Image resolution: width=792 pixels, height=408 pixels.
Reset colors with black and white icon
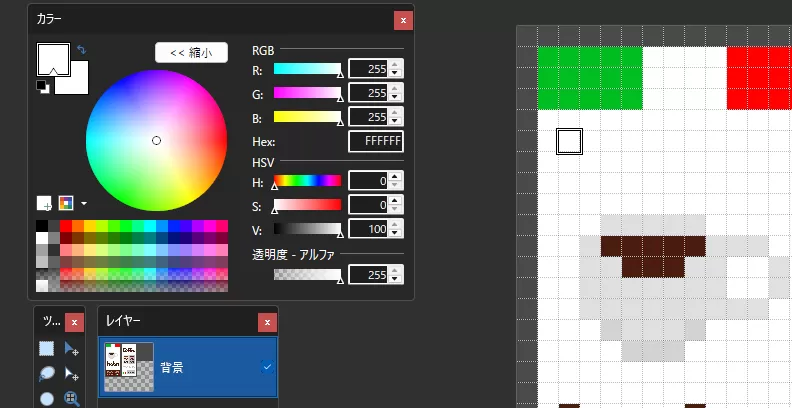point(43,87)
